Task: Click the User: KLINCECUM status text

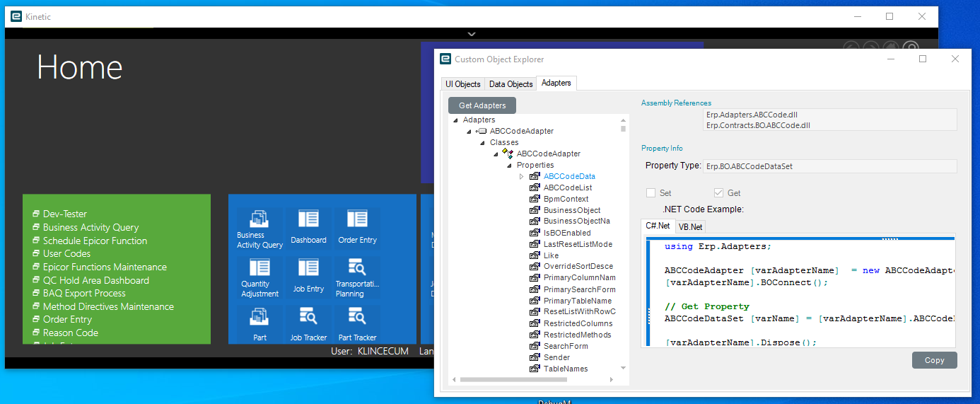Action: coord(370,351)
